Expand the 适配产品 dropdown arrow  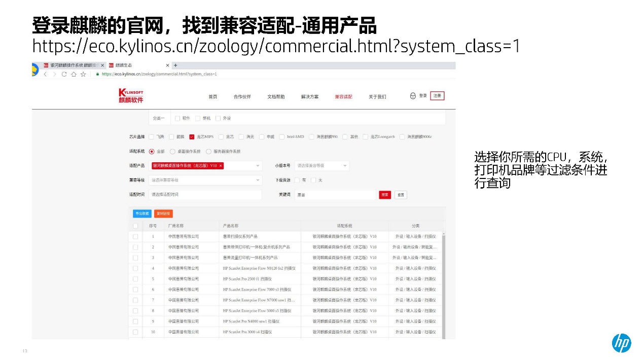[258, 166]
